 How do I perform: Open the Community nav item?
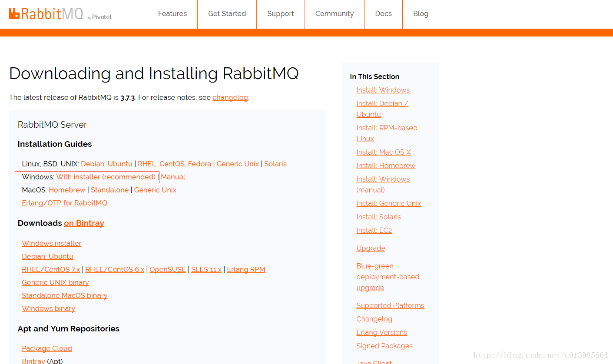335,14
